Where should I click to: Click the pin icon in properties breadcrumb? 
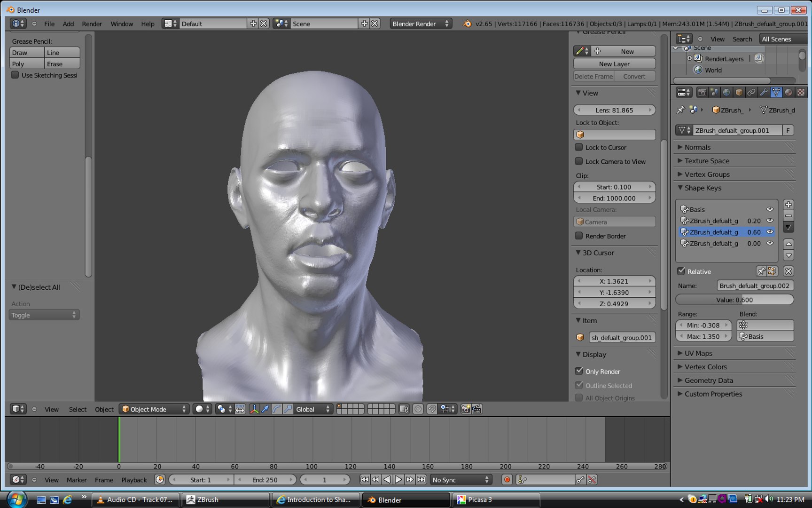pos(680,110)
